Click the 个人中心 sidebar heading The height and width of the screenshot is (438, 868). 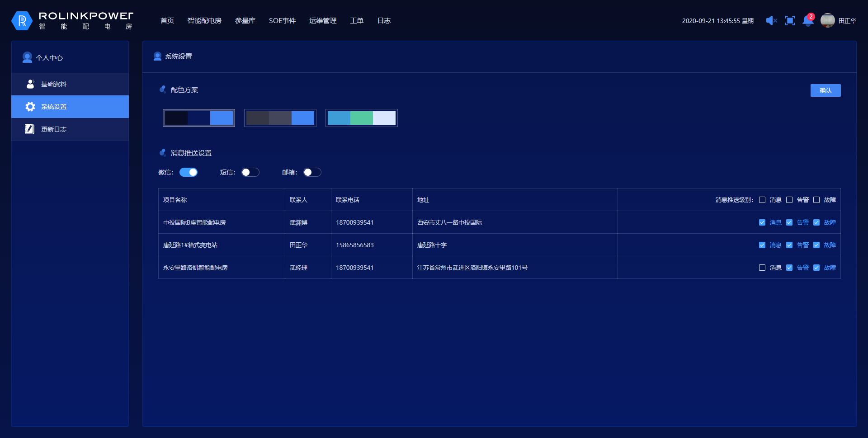click(49, 57)
